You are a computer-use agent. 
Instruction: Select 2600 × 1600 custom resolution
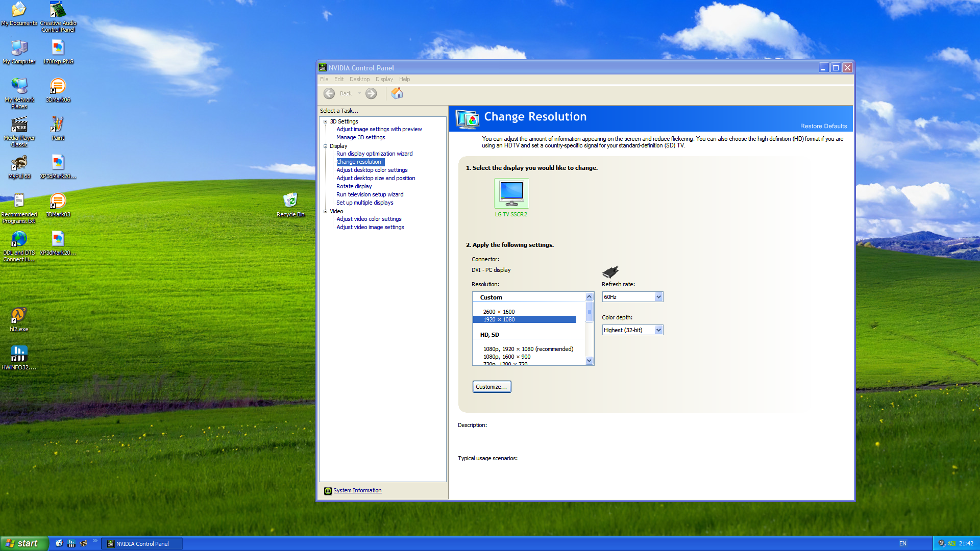[x=499, y=312]
